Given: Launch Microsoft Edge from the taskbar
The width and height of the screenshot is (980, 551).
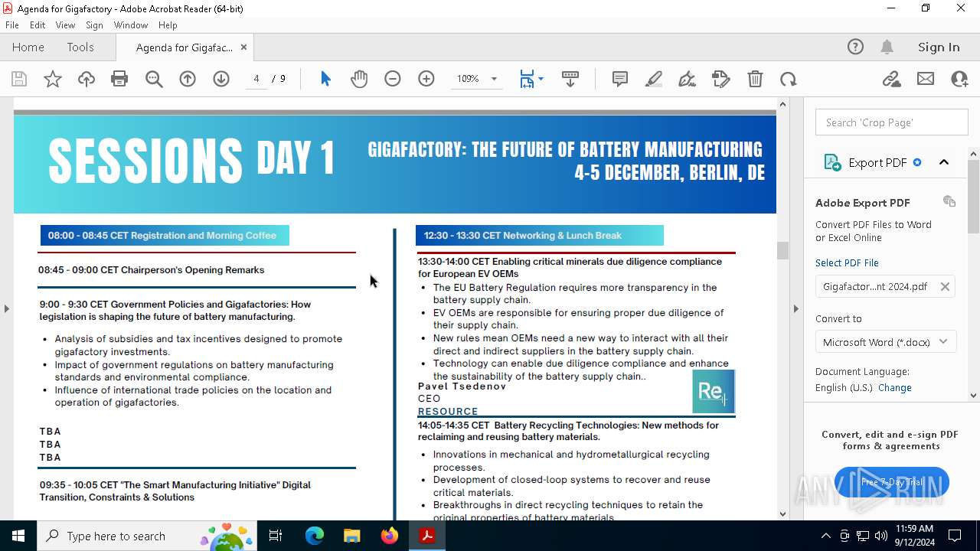Looking at the screenshot, I should click(x=315, y=536).
